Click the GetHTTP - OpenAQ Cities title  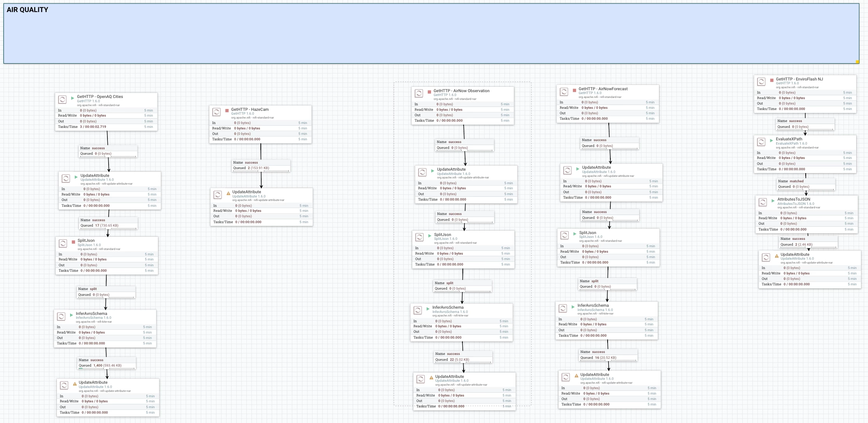(x=100, y=97)
